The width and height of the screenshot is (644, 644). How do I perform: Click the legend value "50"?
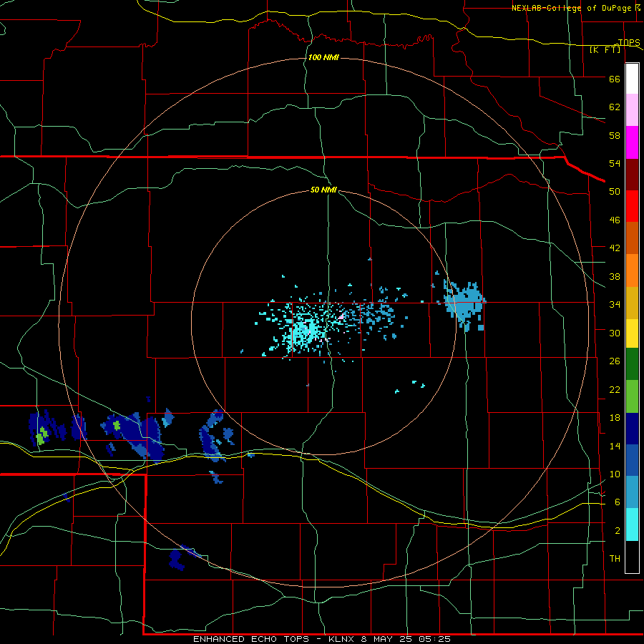pyautogui.click(x=615, y=192)
